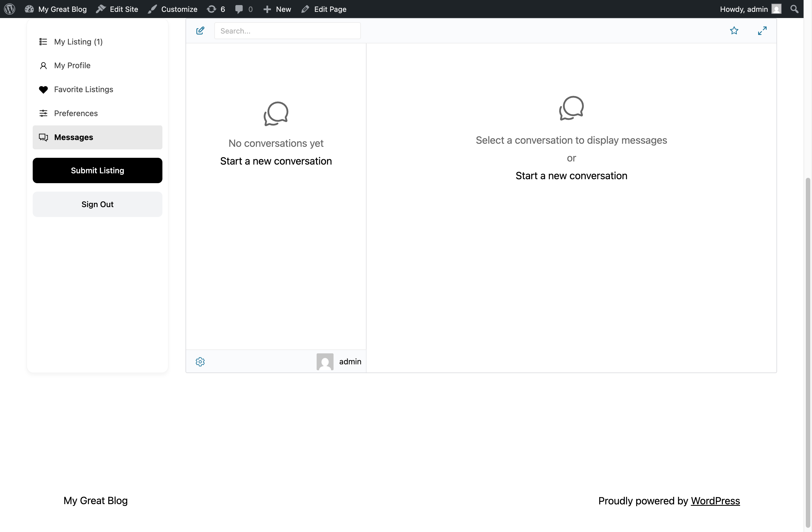Click the No conversations yet text
The height and width of the screenshot is (532, 812).
[276, 143]
